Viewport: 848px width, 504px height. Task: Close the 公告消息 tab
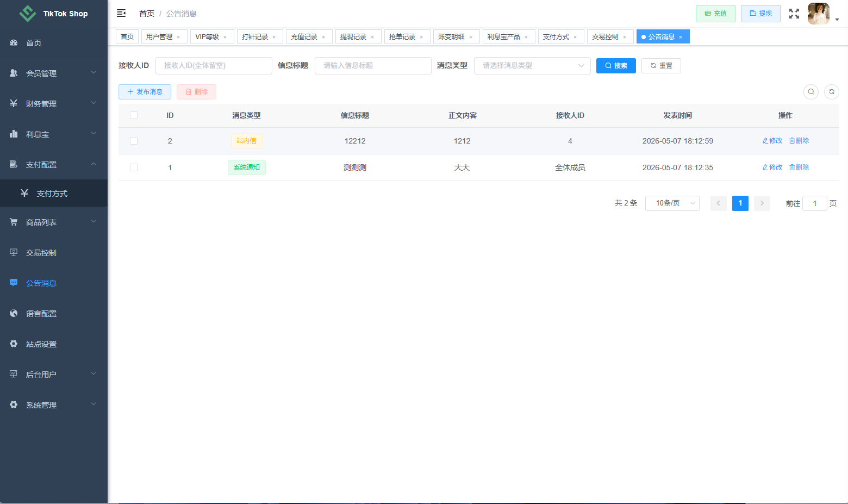click(681, 37)
